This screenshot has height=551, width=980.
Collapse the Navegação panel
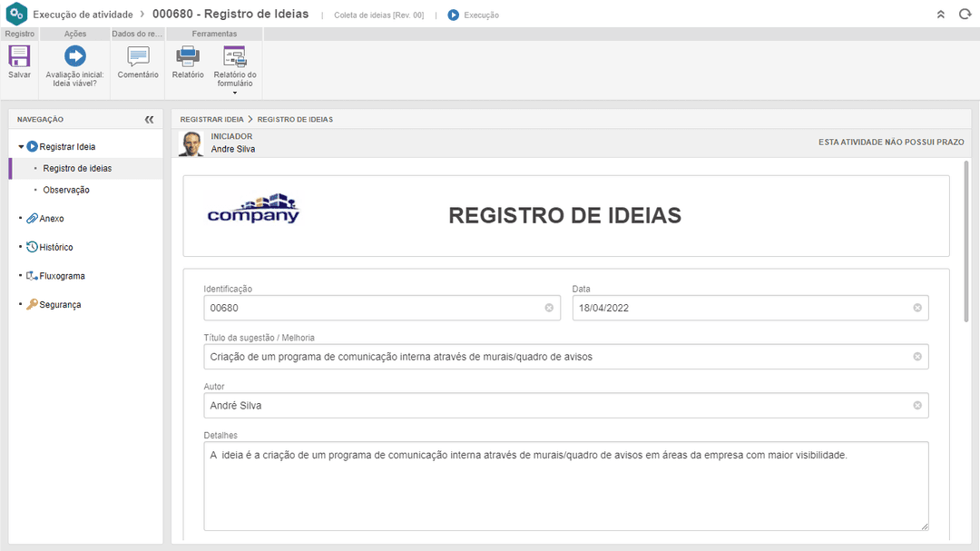(150, 120)
